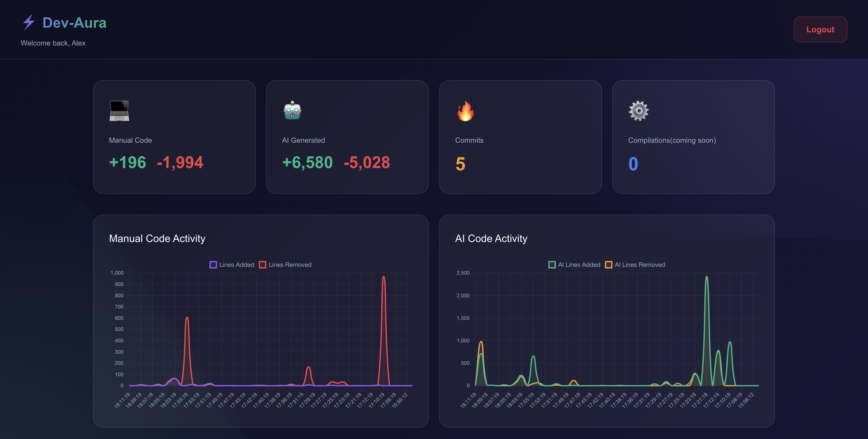Screen dimensions: 868x439
Task: Select the AI Generated stat card
Action: 347,137
